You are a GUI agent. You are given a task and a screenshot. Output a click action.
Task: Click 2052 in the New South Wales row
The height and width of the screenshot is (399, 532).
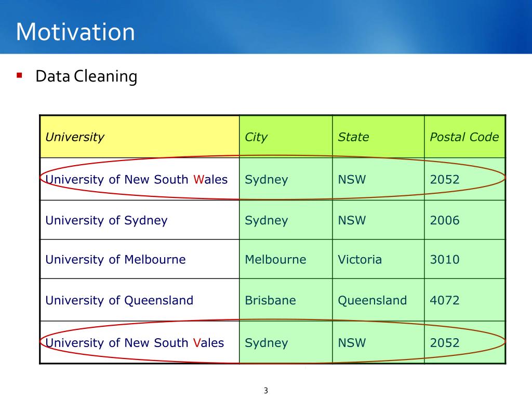[x=464, y=179]
